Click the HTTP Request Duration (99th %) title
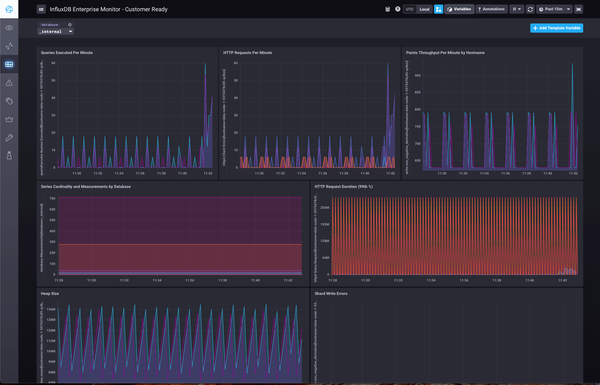 coord(344,187)
